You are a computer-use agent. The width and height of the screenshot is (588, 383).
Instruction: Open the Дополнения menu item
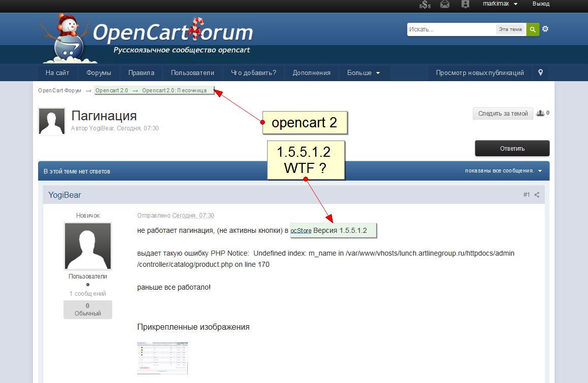click(x=311, y=73)
